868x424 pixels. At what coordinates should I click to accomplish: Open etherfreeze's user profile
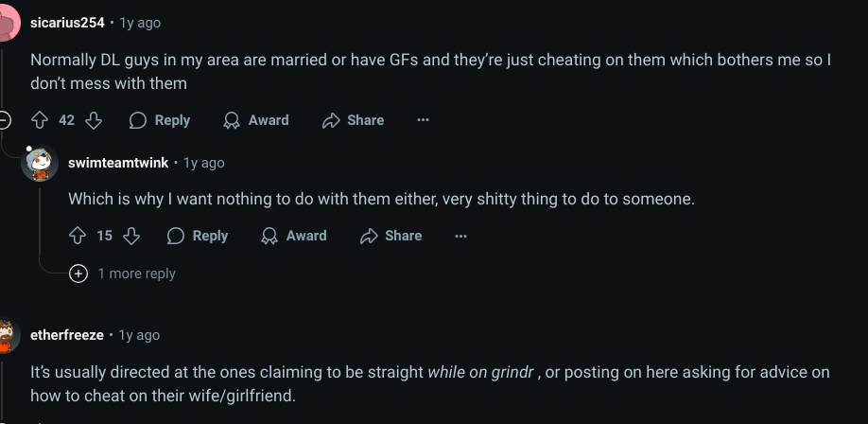click(67, 335)
